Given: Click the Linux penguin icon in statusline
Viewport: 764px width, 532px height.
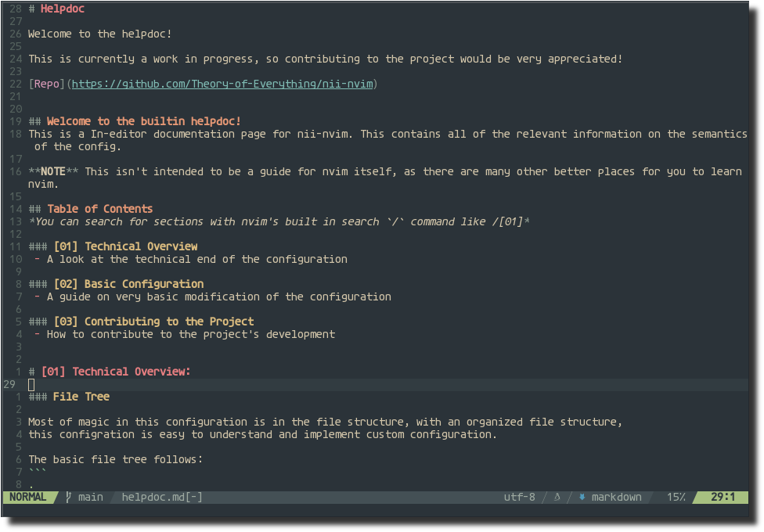Looking at the screenshot, I should click(x=557, y=497).
